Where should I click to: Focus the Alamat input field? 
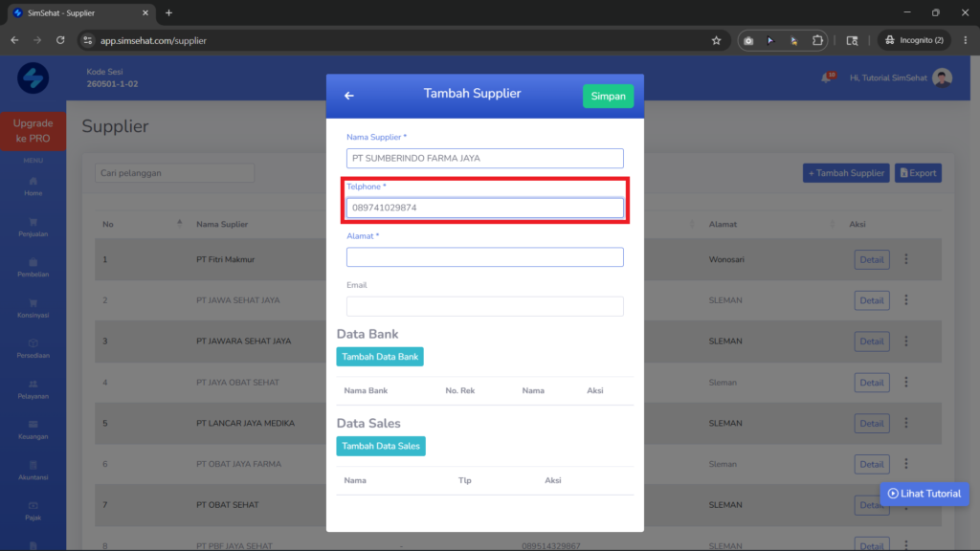[485, 256]
